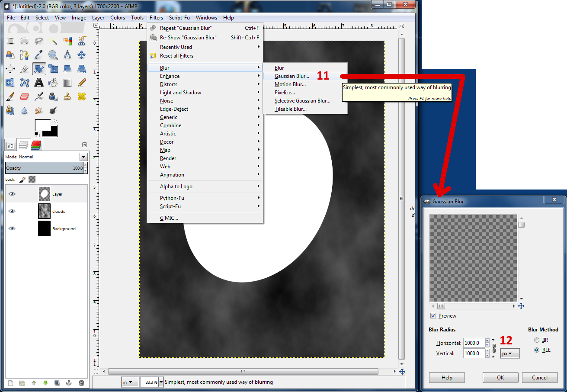Activate the Clone tool
Image resolution: width=567 pixels, height=392 pixels.
pos(67,97)
